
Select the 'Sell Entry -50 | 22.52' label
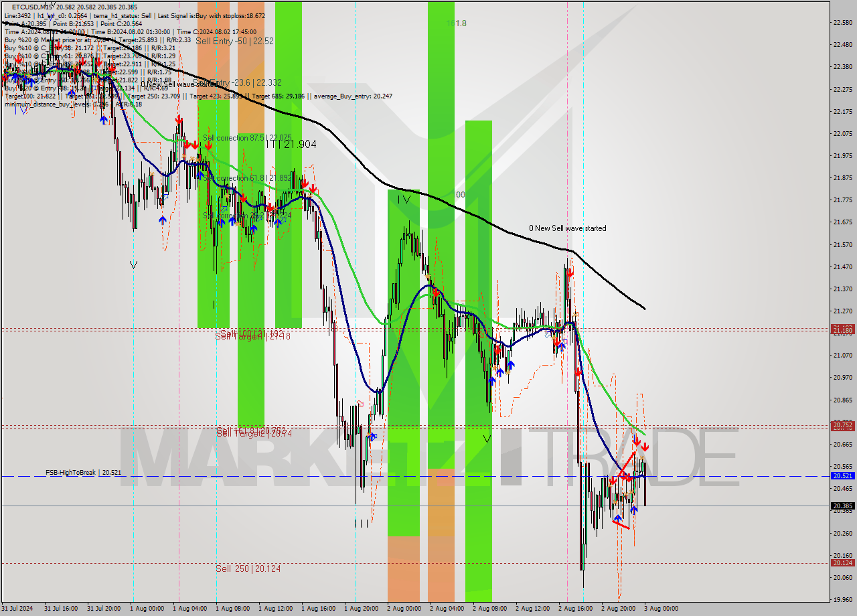tap(234, 41)
